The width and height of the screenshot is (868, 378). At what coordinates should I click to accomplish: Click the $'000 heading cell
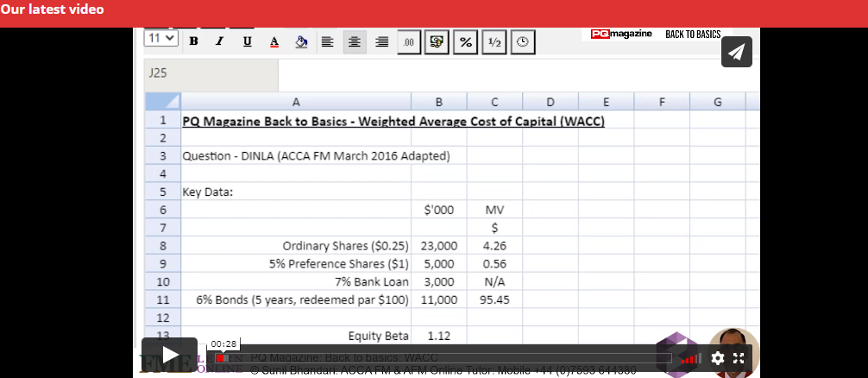439,210
